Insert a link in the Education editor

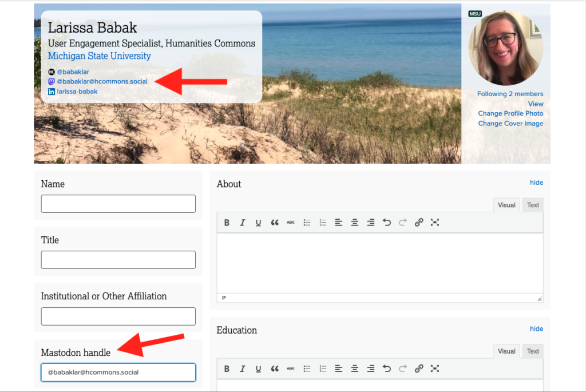coord(418,369)
